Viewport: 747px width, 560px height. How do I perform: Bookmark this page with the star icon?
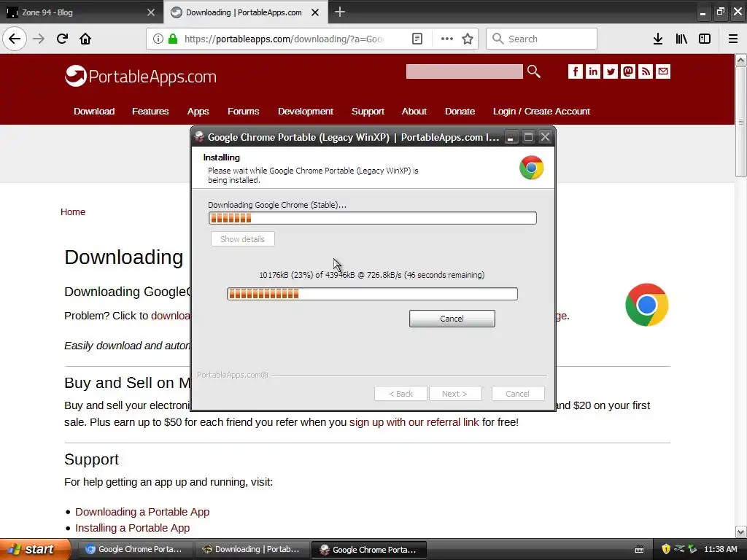(468, 39)
